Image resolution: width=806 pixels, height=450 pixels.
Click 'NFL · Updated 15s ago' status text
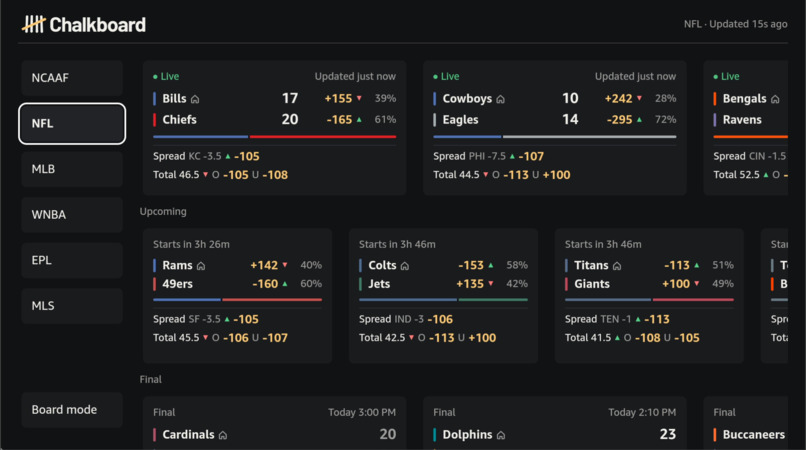coord(736,24)
